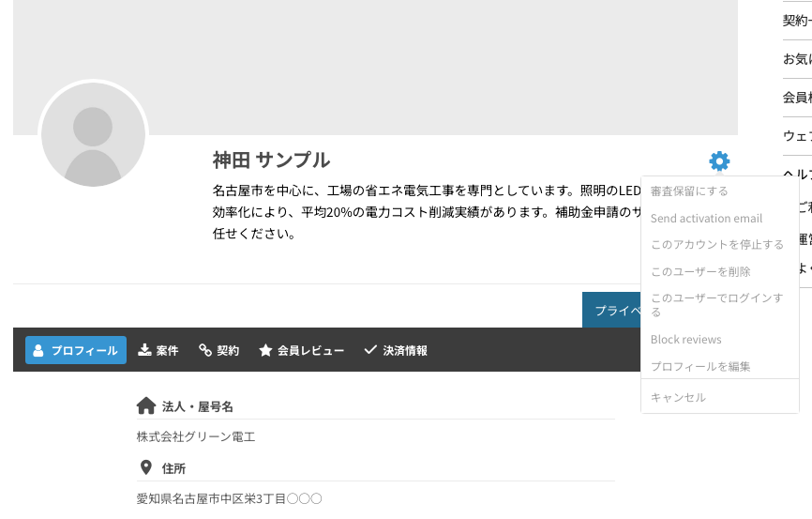This screenshot has height=519, width=812.
Task: Dismiss the menu with キャンセル
Action: click(x=678, y=397)
